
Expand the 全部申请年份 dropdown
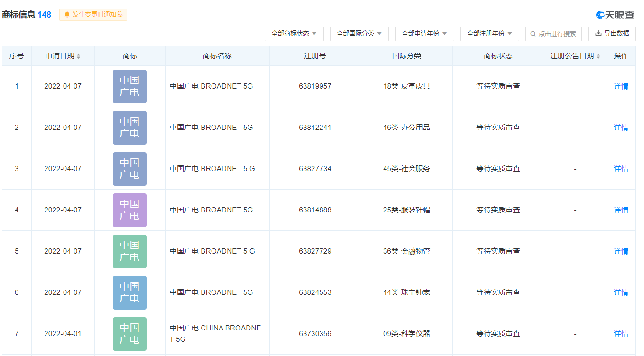tap(424, 34)
